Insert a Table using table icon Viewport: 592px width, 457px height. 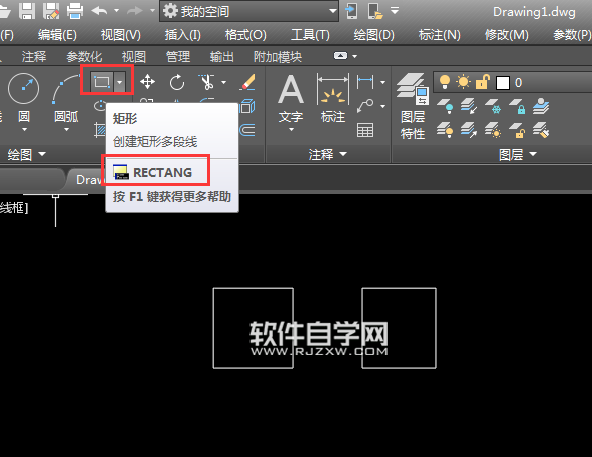coord(365,130)
